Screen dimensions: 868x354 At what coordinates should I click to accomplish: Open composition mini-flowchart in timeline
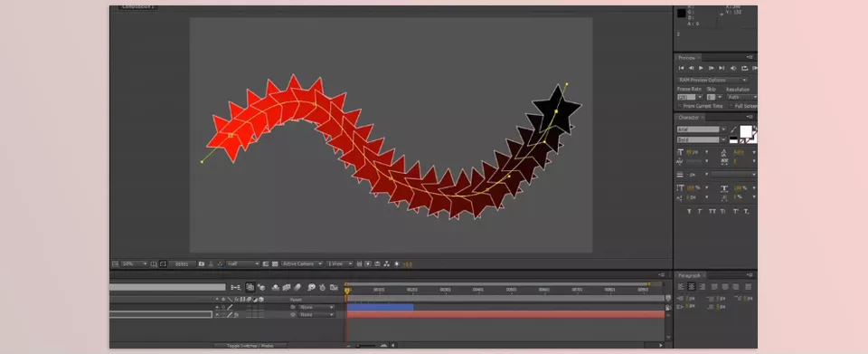236,288
